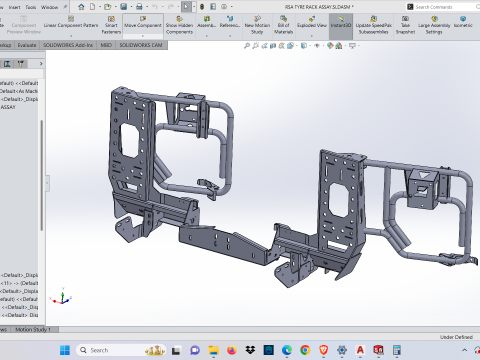Click Update SpeedPak Subassemblies
This screenshot has height=360, width=480.
click(x=374, y=25)
